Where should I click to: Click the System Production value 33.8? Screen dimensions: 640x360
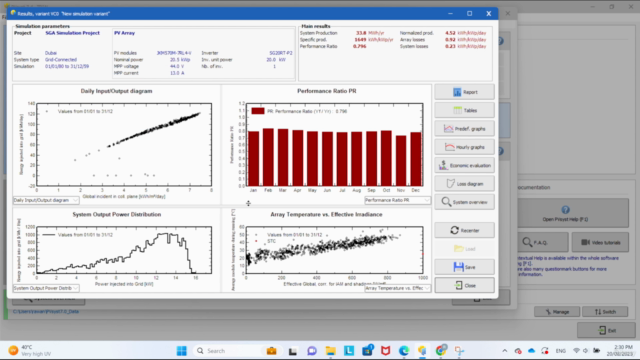[x=361, y=33]
